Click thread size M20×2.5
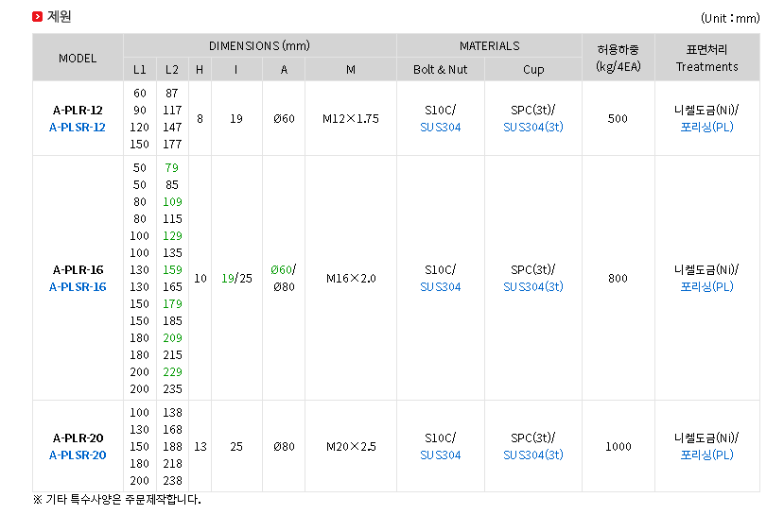 [351, 447]
